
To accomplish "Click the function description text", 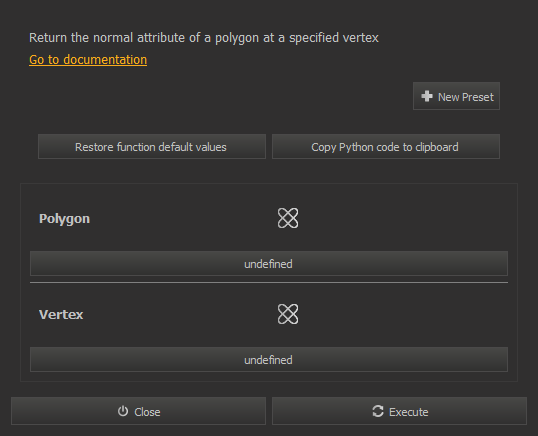I will click(x=204, y=38).
